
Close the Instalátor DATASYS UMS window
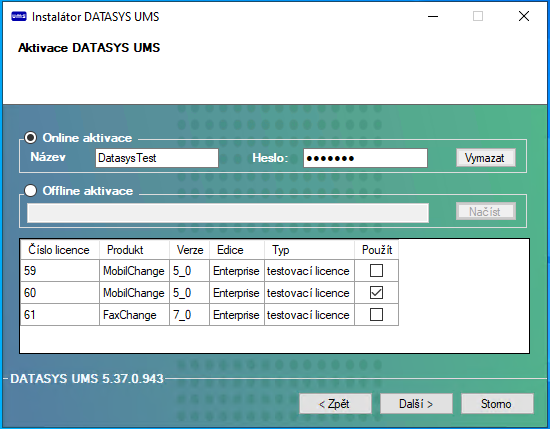point(524,16)
